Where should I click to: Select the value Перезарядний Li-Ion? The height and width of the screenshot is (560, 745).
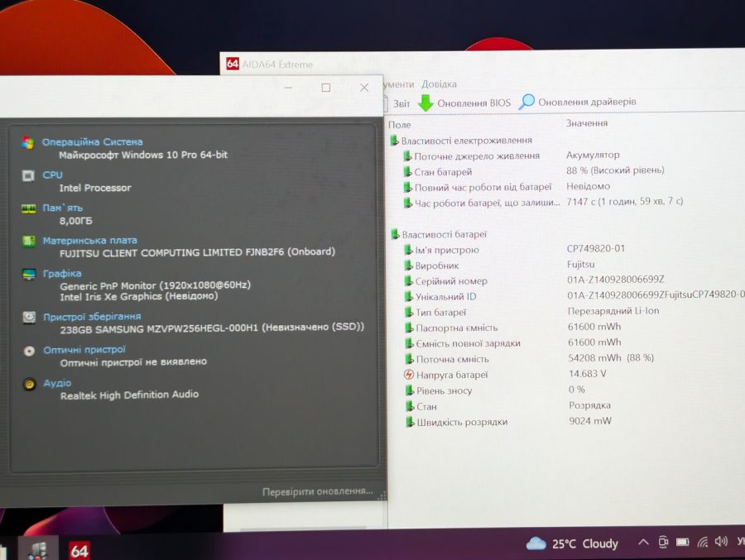click(613, 311)
